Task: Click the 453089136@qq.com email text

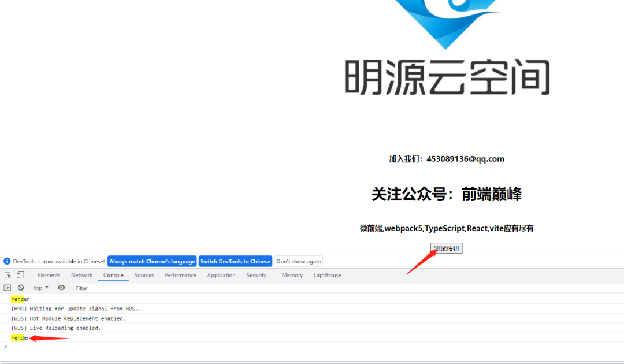Action: point(465,159)
